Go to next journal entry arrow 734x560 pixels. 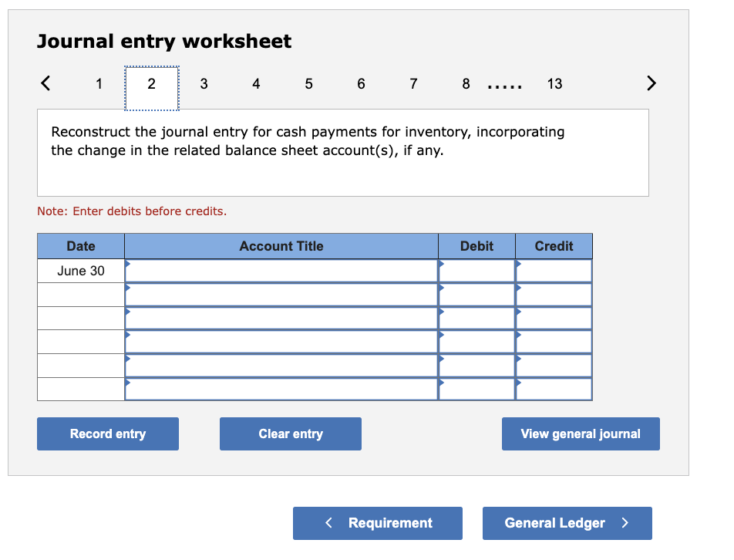652,83
